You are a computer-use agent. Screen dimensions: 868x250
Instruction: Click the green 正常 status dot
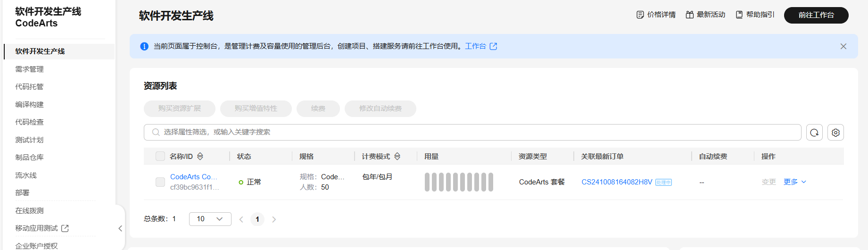coord(241,182)
